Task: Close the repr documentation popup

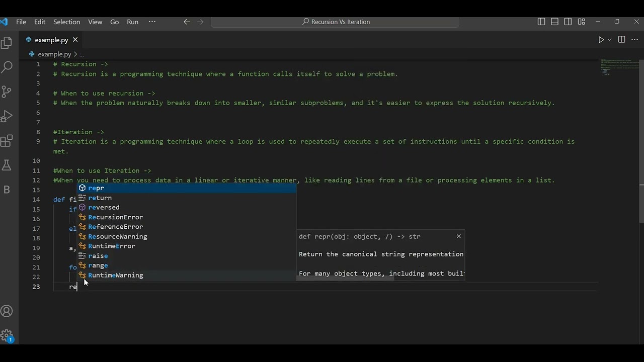Action: [x=458, y=236]
